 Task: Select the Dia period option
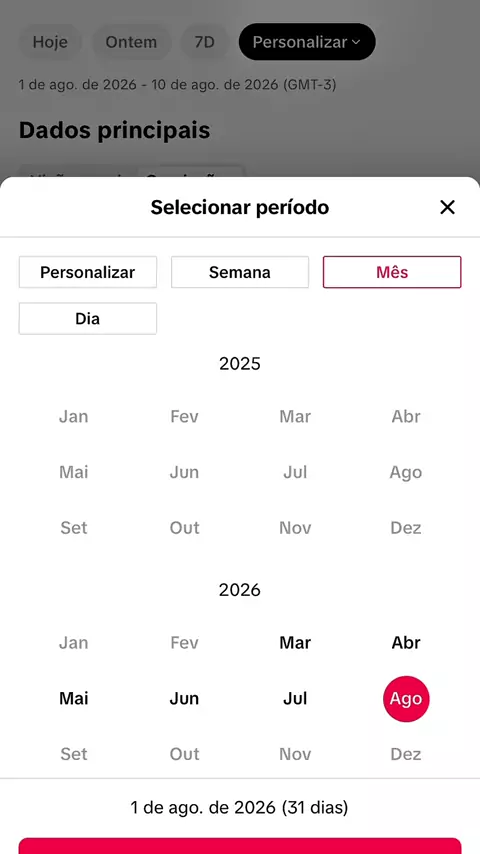[88, 319]
